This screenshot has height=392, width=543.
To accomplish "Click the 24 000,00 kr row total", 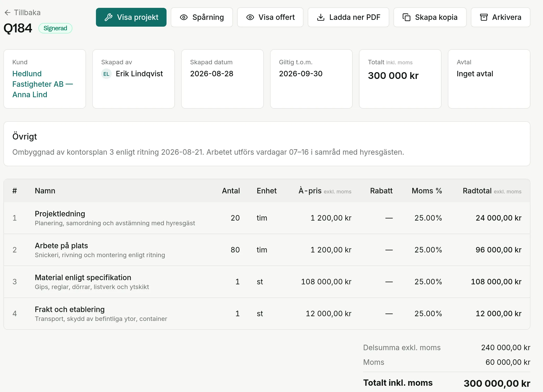I will (499, 218).
